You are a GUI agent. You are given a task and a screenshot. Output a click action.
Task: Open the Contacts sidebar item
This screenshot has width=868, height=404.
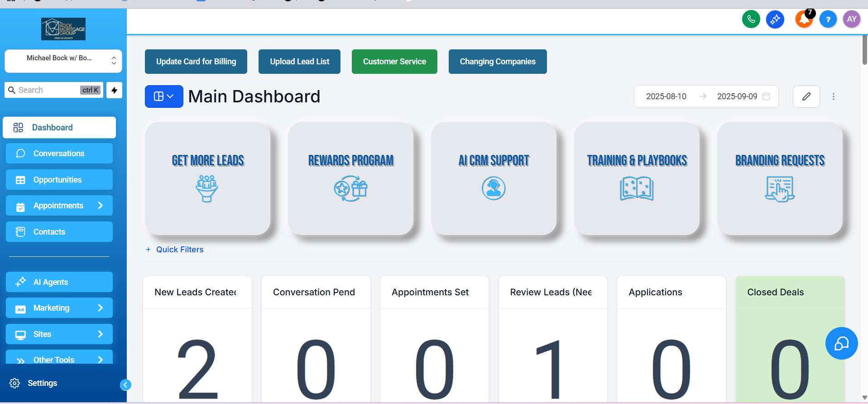pos(59,232)
